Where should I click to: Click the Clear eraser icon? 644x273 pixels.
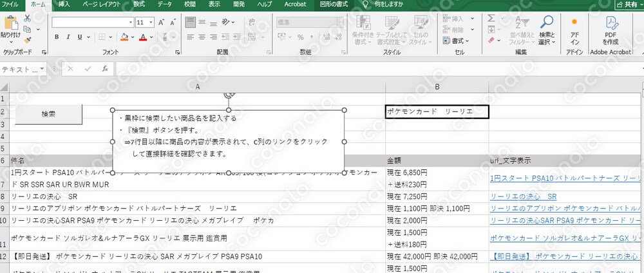click(x=491, y=40)
